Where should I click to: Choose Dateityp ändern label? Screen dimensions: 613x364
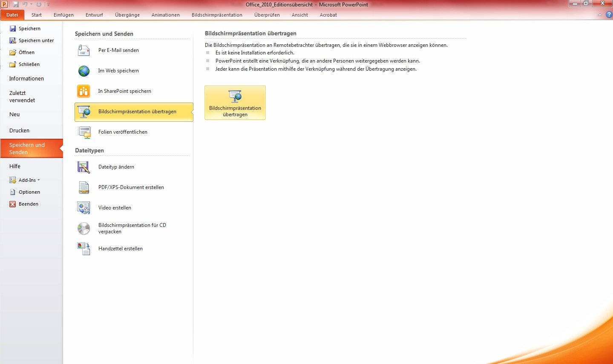point(116,167)
